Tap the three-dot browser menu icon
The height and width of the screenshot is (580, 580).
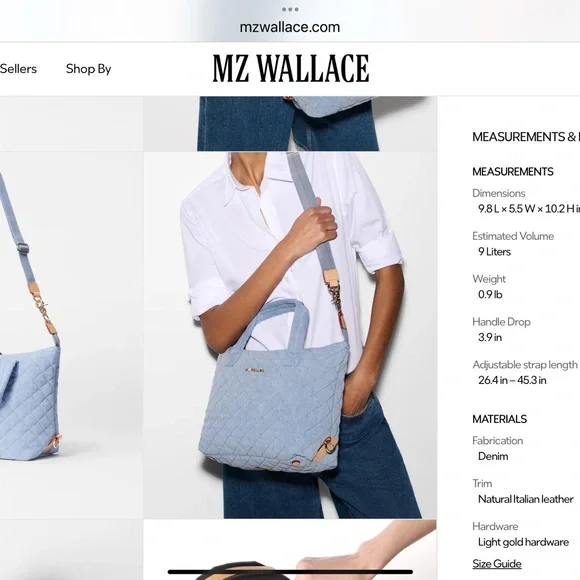click(x=290, y=9)
